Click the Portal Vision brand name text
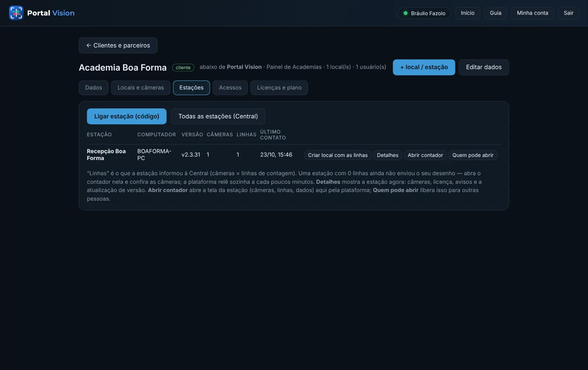 [51, 13]
